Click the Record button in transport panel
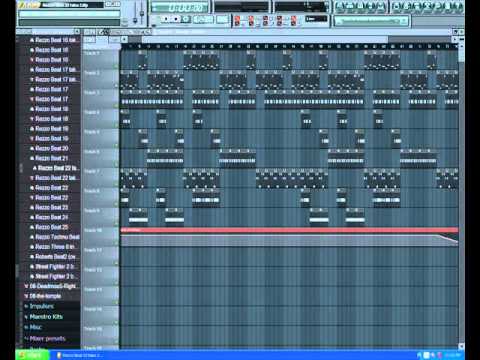 (186, 19)
